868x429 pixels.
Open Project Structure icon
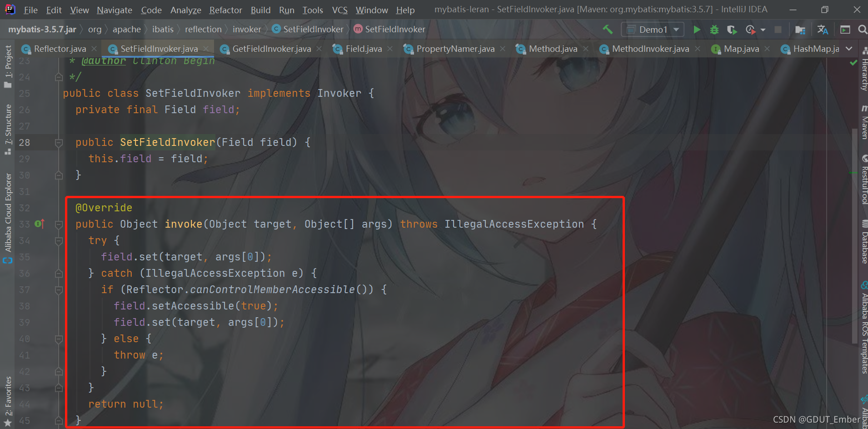point(800,30)
